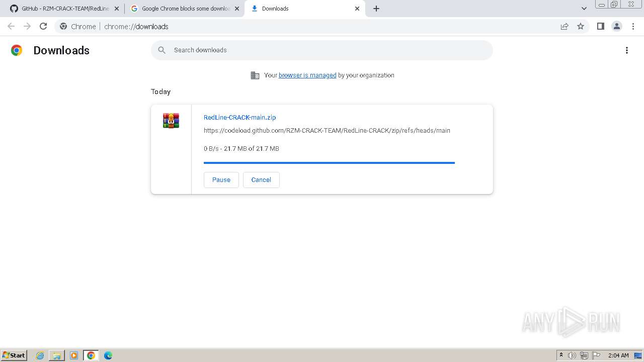Click the managed organization building icon
The height and width of the screenshot is (362, 644).
tap(255, 75)
